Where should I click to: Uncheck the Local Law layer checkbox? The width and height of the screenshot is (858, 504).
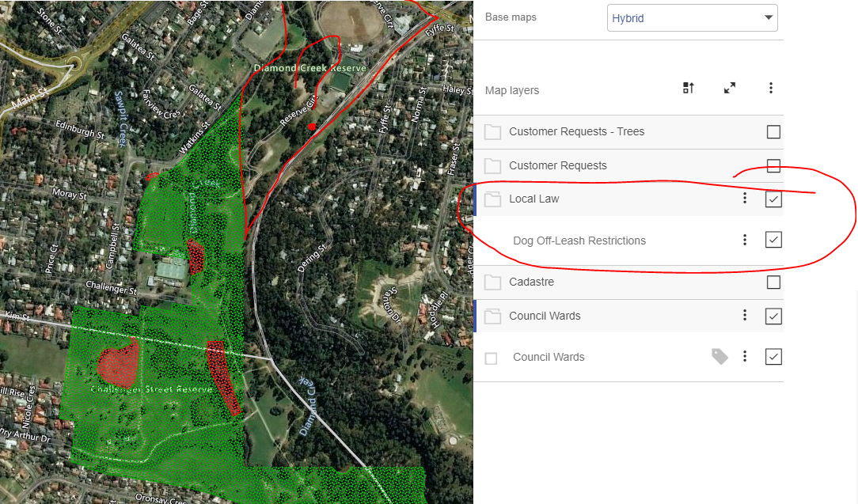[773, 199]
